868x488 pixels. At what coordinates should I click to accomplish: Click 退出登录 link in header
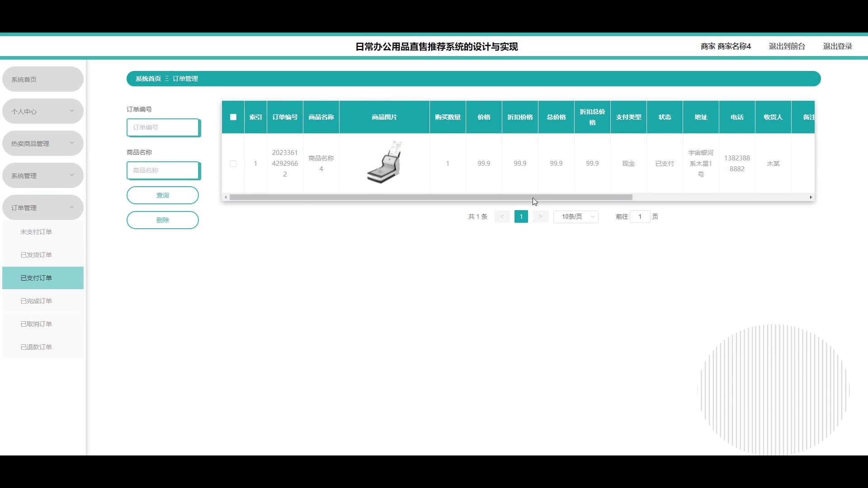tap(837, 46)
